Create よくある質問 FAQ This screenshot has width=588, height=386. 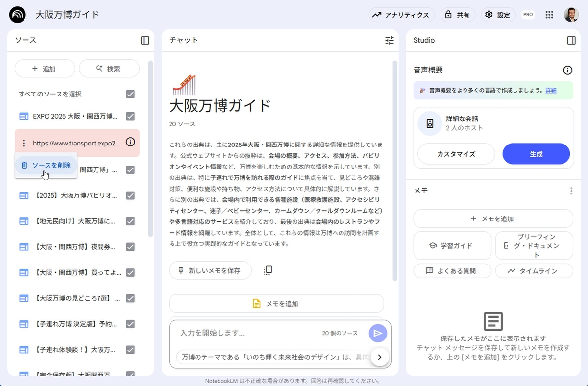coord(452,270)
